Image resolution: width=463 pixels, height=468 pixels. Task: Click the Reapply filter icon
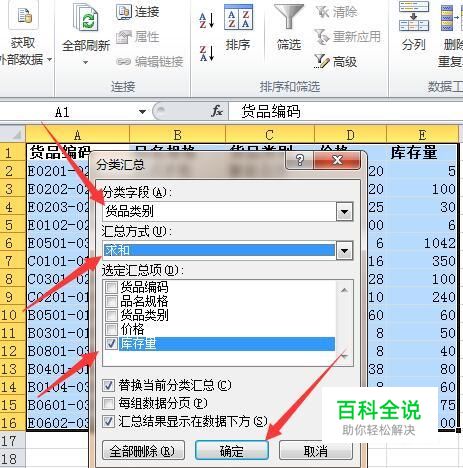tap(347, 36)
